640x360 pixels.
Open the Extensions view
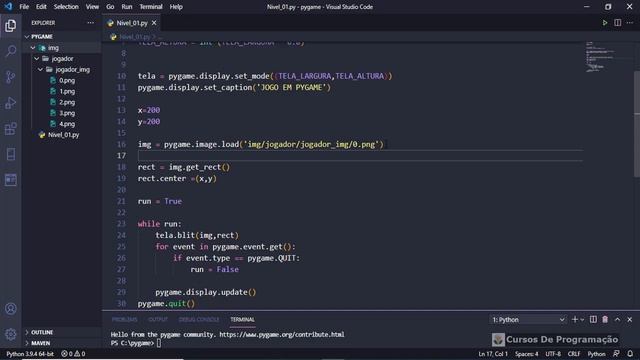[11, 129]
